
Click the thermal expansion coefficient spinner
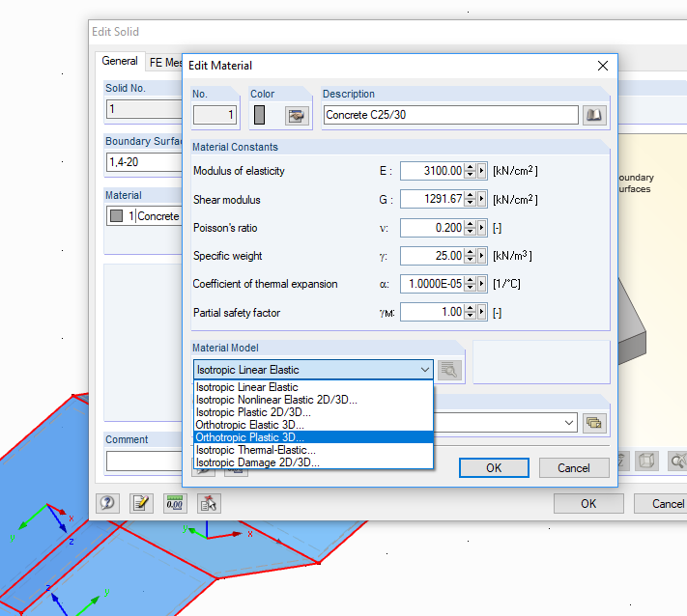pos(471,284)
